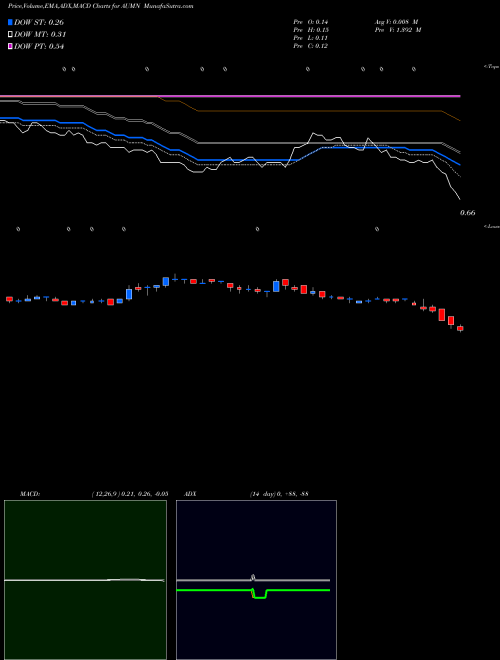Click the magenta DOW PT legend swatch
Screen dimensions: 500x660
point(10,47)
